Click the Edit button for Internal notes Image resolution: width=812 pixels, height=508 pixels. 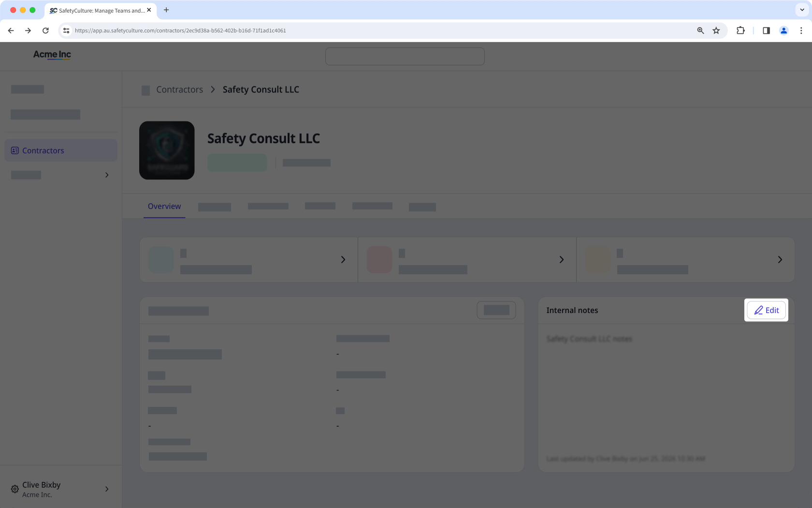766,310
